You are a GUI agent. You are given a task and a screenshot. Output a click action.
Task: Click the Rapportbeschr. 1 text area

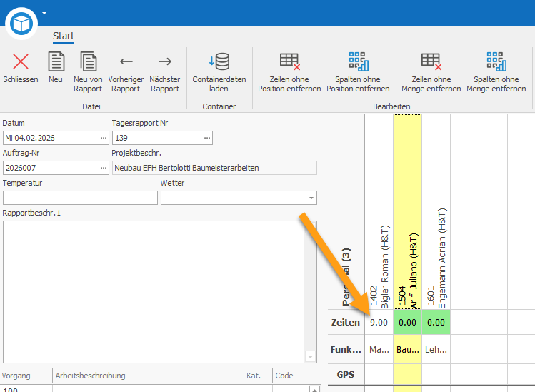(x=154, y=292)
